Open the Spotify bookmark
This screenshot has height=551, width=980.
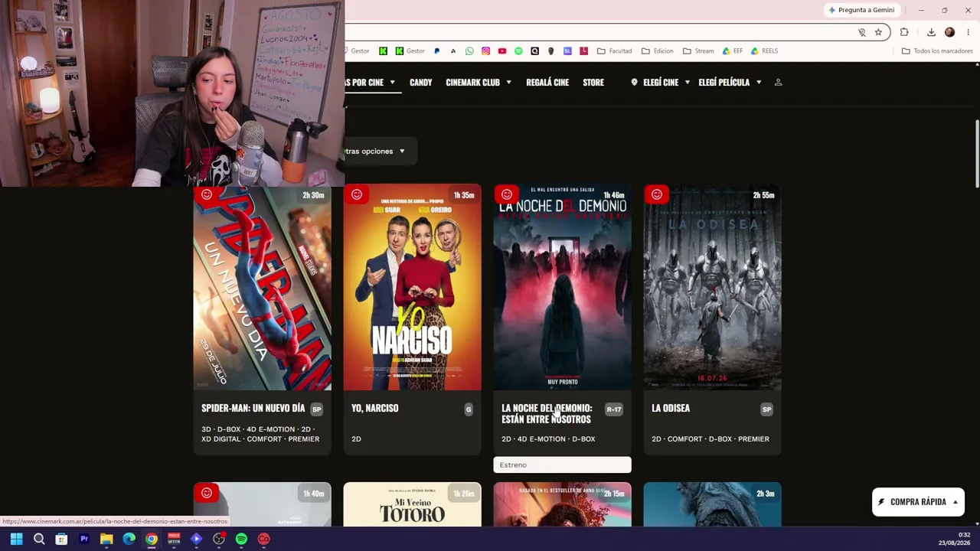pos(518,51)
